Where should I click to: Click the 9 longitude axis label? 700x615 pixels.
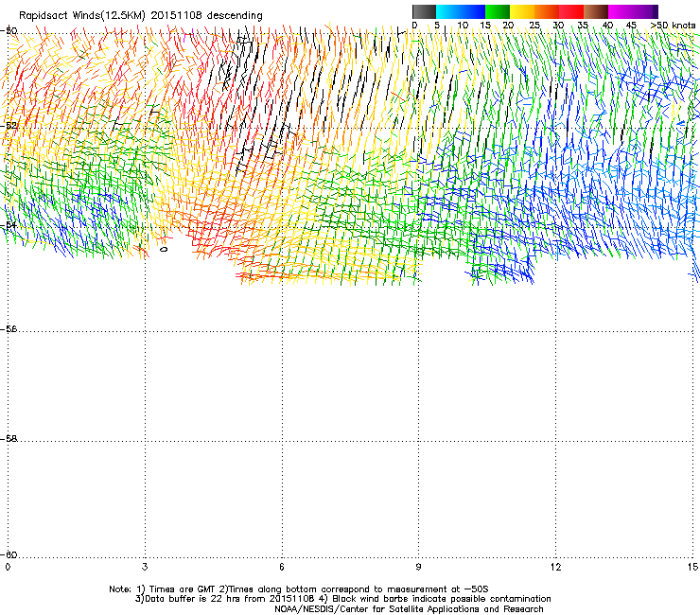[x=418, y=567]
